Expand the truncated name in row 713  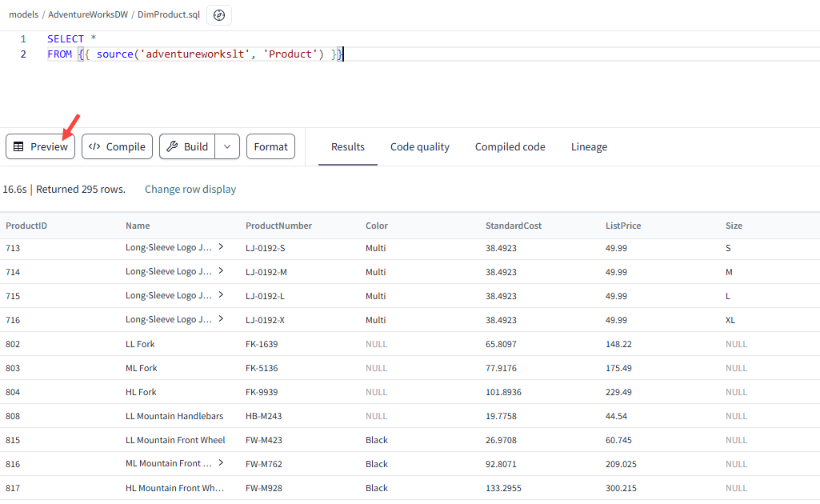222,246
